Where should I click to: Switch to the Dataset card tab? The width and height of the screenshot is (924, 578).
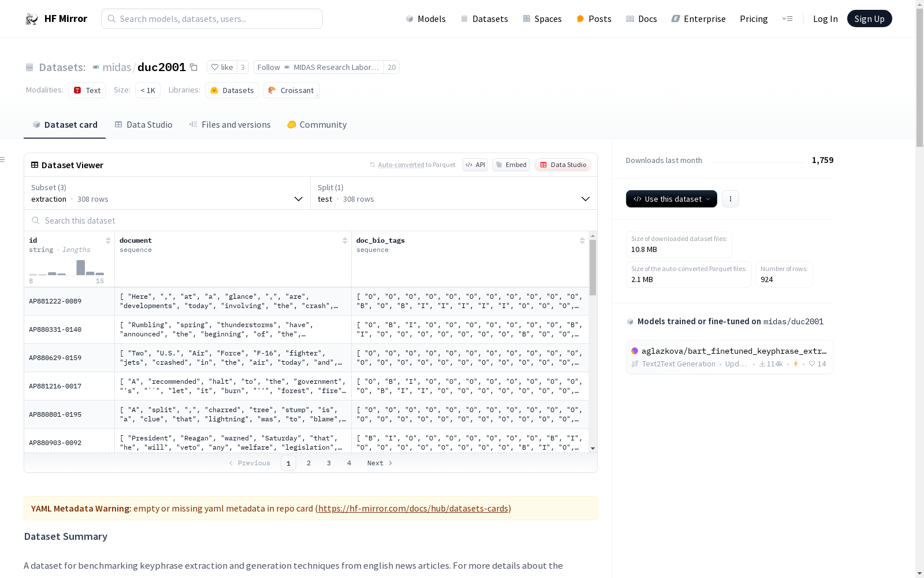65,125
